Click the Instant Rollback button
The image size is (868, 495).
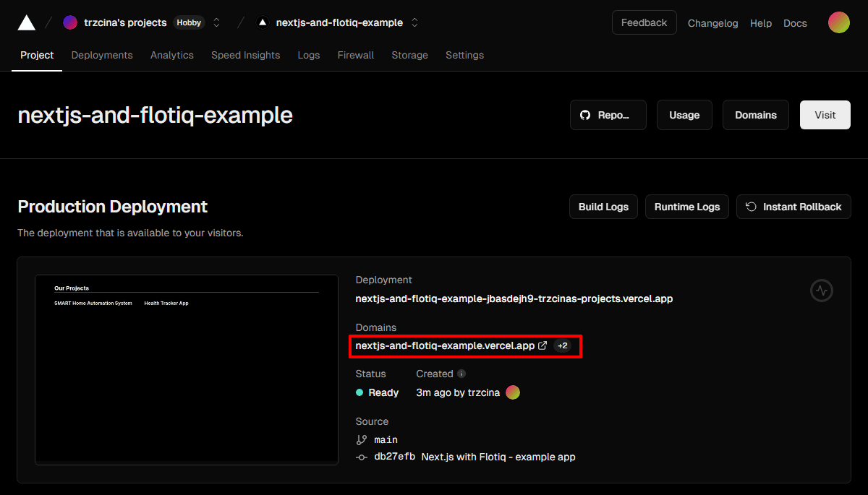[793, 207]
